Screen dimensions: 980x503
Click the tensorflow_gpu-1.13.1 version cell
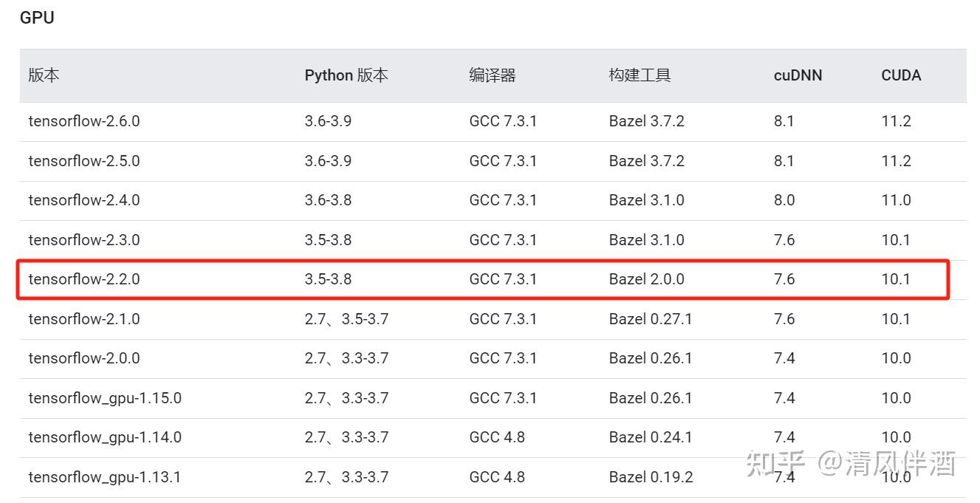(x=105, y=477)
